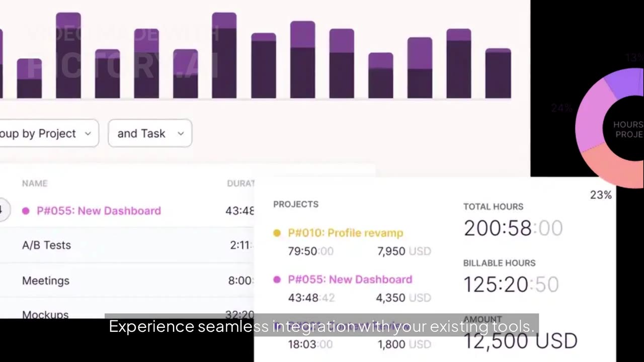The height and width of the screenshot is (362, 644).
Task: Open 'P#010: Profile revamp' project link
Action: click(346, 233)
